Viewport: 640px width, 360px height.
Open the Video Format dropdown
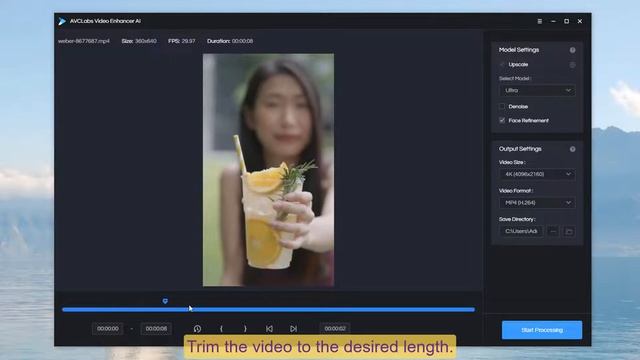click(537, 203)
